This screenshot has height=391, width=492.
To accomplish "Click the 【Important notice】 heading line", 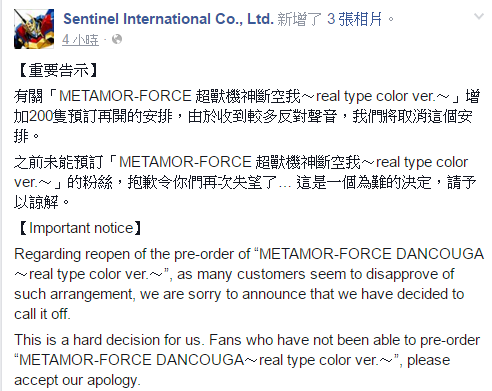I will [79, 228].
